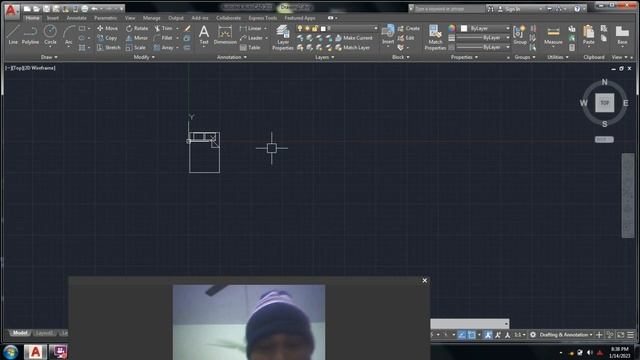Open the Express Tools tab
Image resolution: width=640 pixels, height=360 pixels.
pos(262,18)
